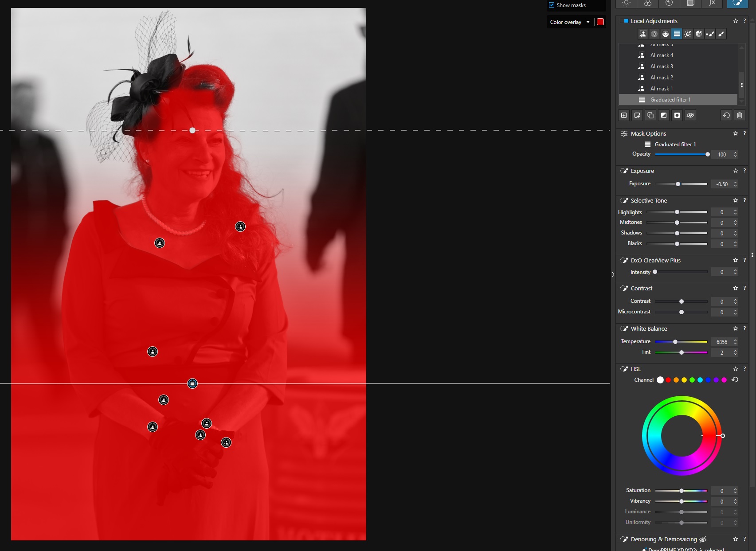Screen dimensions: 756x551
Task: Invert the selected mask
Action: click(664, 116)
